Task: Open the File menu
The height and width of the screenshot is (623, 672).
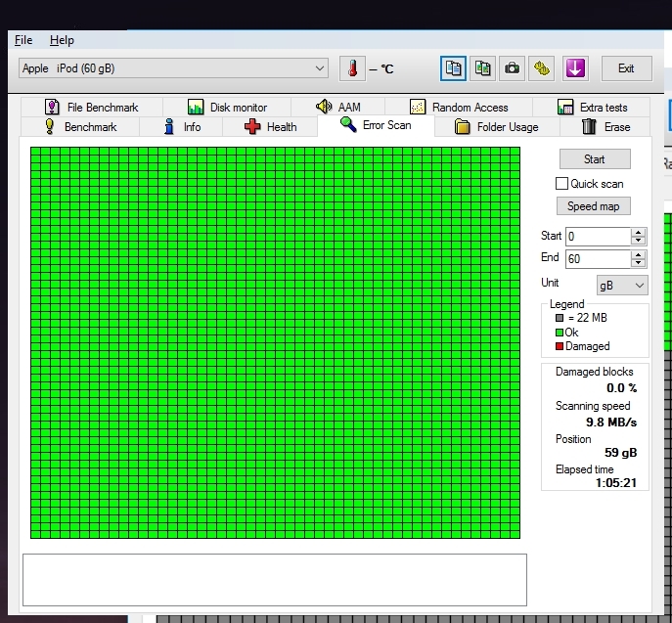Action: click(23, 40)
